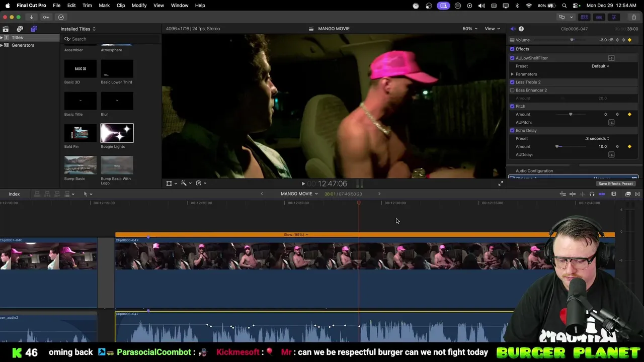The height and width of the screenshot is (362, 644).
Task: Open the MANGO MOVIE project dropdown
Action: (299, 194)
